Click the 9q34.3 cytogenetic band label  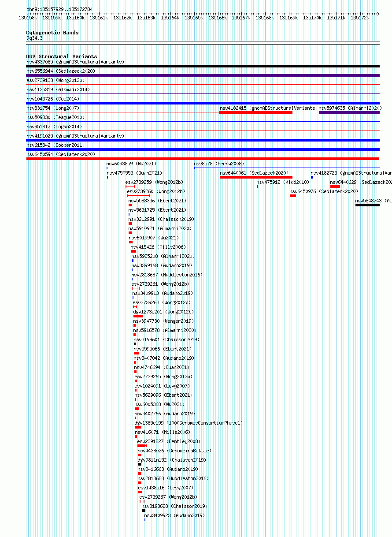(x=34, y=38)
